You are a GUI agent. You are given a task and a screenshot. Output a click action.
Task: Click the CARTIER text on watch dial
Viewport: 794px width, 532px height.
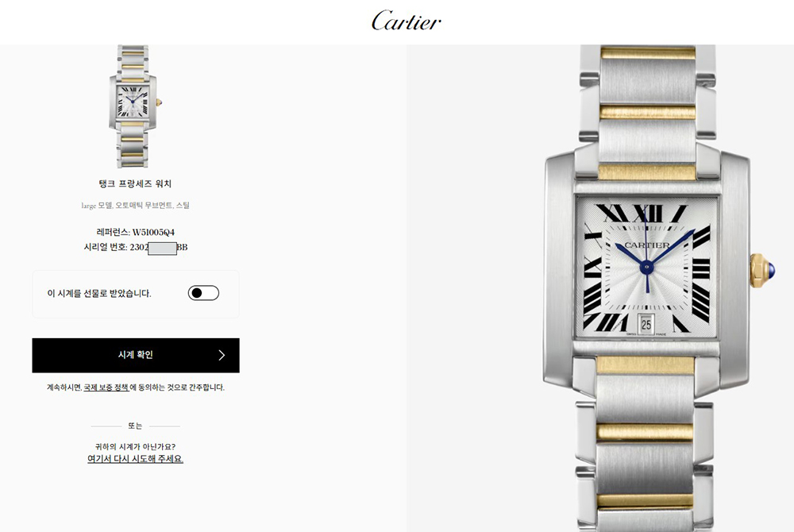(646, 245)
